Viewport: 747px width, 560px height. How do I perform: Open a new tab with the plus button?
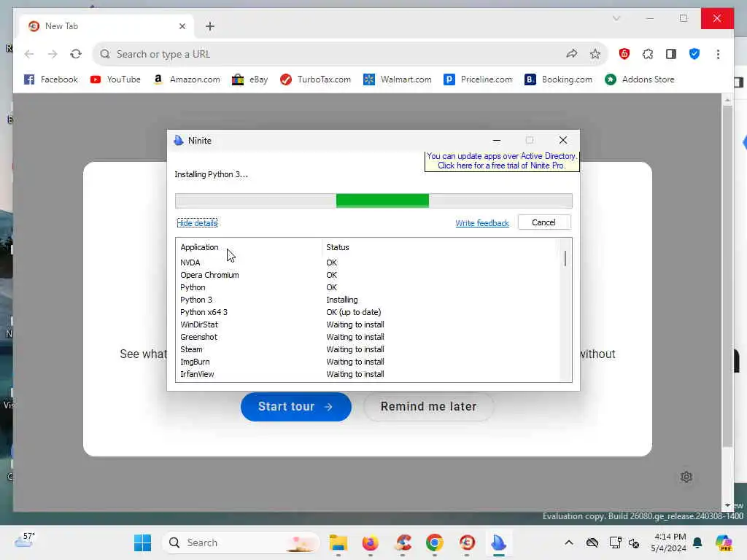click(x=210, y=26)
